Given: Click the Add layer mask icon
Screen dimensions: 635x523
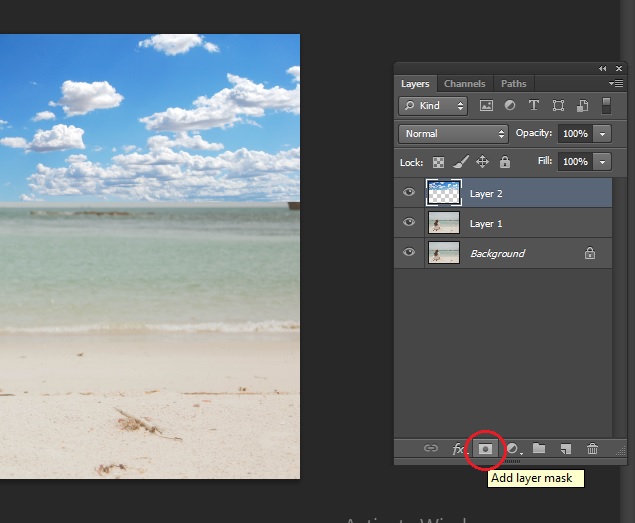Looking at the screenshot, I should [x=485, y=449].
